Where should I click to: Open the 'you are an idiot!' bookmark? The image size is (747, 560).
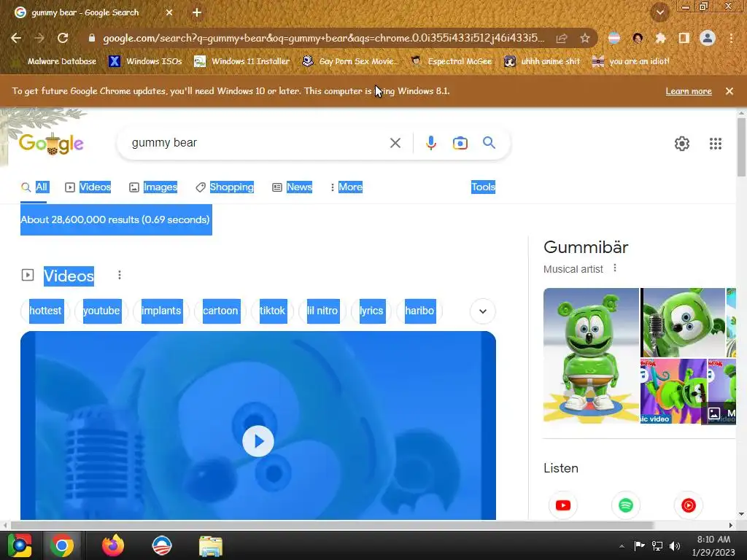coord(631,61)
